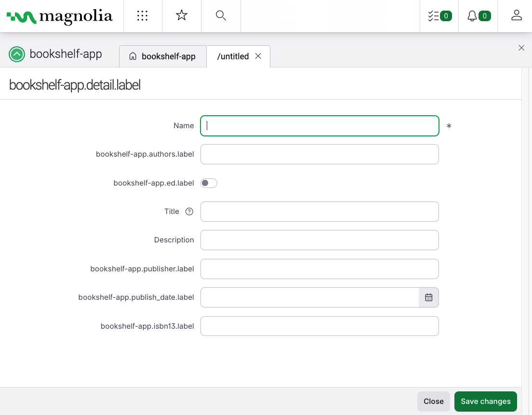Viewport: 532px width, 415px height.
Task: Toggle the bookshelf-app.ed.label switch
Action: tap(209, 183)
